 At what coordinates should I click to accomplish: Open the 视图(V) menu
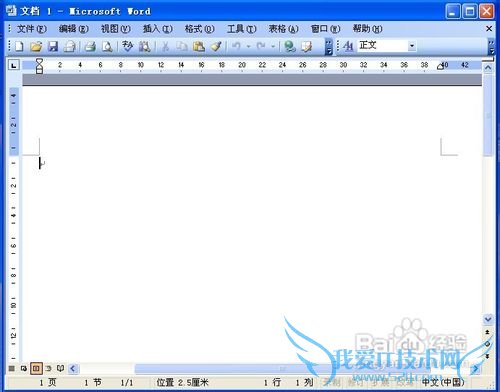pyautogui.click(x=116, y=29)
